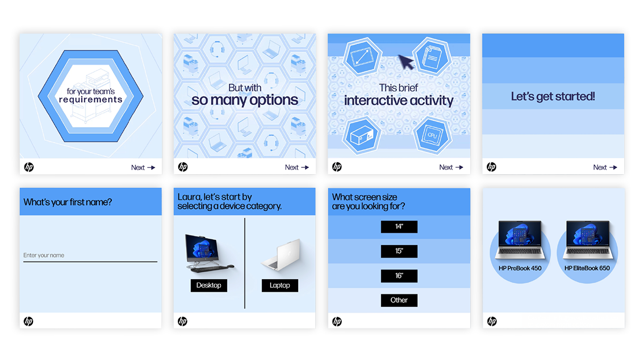The width and height of the screenshot is (644, 362).
Task: Select the white laptop image
Action: pyautogui.click(x=282, y=255)
